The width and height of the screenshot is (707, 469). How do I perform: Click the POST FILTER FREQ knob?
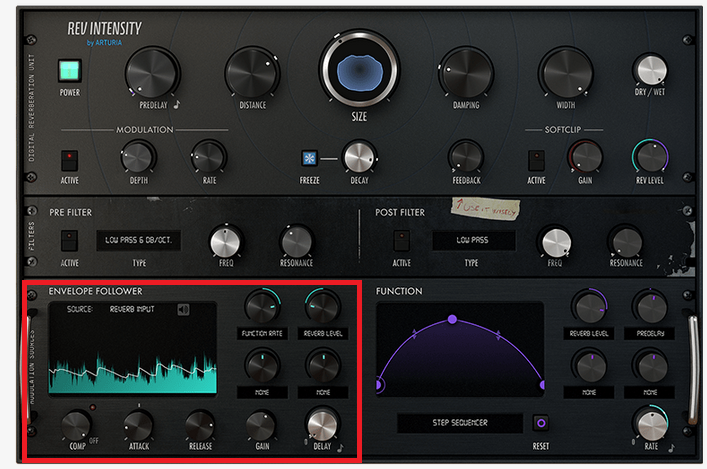pos(556,242)
